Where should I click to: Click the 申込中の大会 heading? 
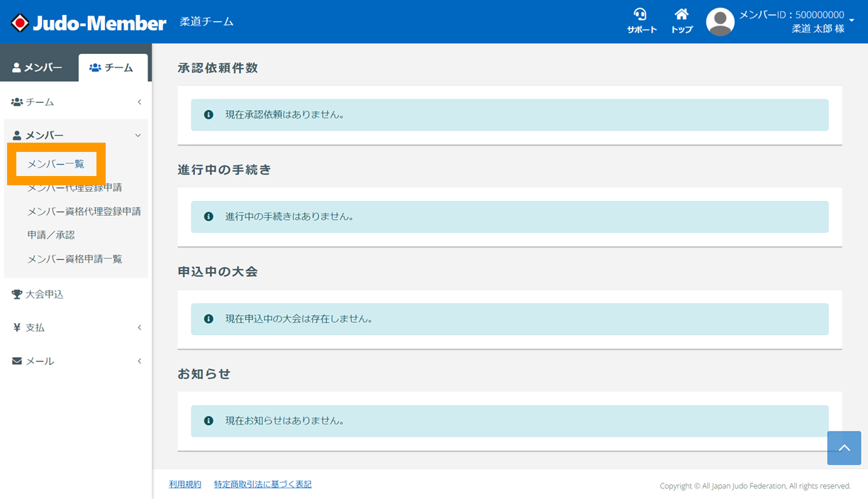pyautogui.click(x=218, y=272)
